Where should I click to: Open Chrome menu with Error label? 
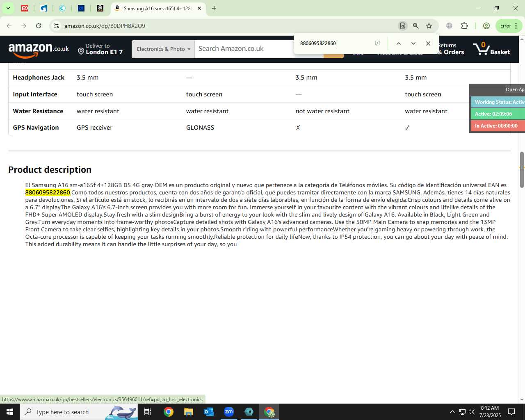click(x=509, y=26)
